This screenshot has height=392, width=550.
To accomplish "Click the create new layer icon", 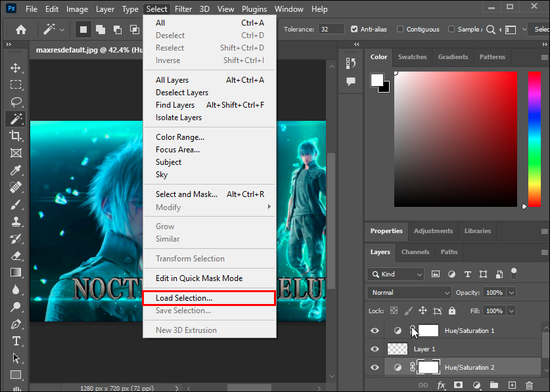I will point(511,385).
